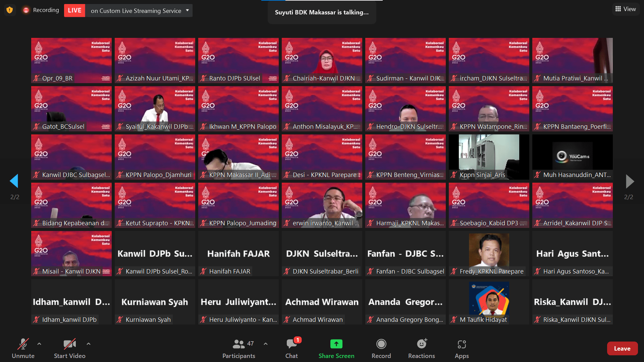Select erwin irwanto video thumbnail

click(x=322, y=205)
